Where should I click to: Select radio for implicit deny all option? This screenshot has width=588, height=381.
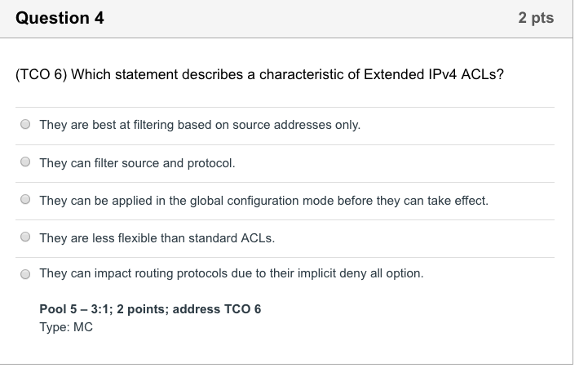tap(25, 274)
